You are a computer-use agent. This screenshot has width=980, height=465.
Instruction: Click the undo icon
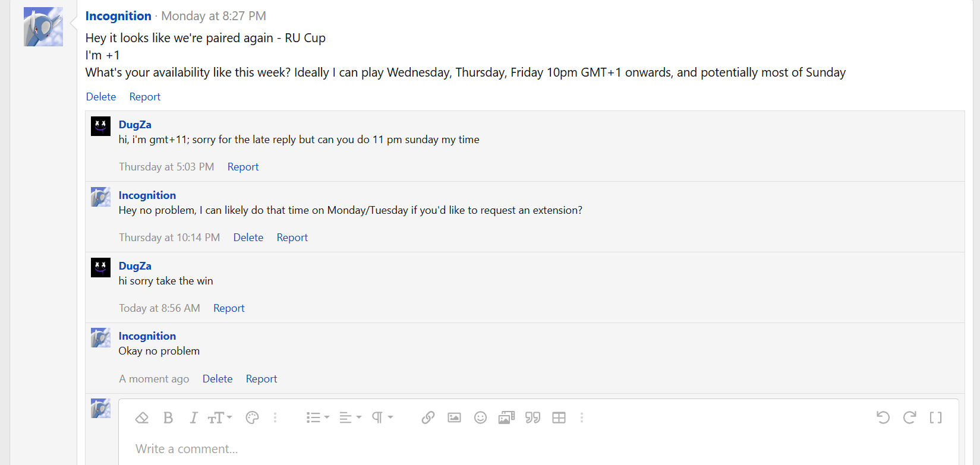click(x=883, y=418)
